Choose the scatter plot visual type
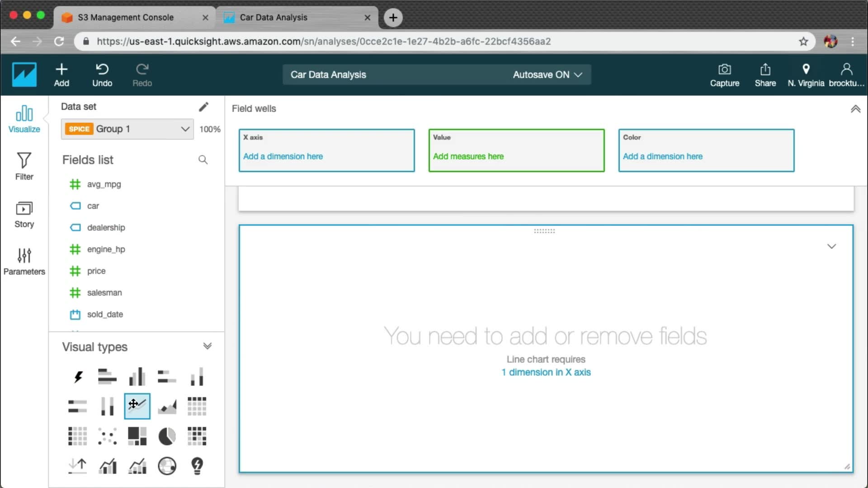This screenshot has height=488, width=868. [x=107, y=436]
